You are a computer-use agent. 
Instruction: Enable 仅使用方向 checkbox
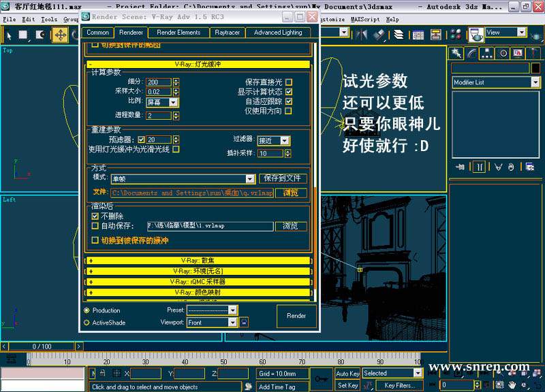288,111
